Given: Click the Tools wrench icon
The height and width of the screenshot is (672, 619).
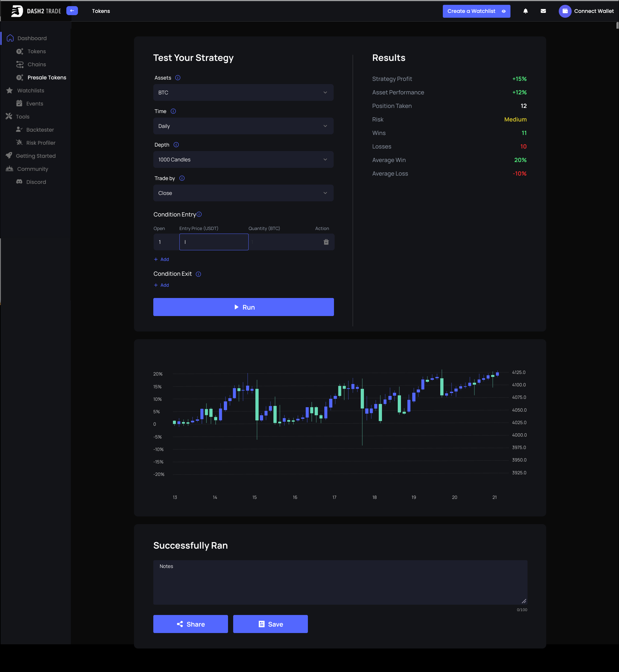Looking at the screenshot, I should (9, 117).
